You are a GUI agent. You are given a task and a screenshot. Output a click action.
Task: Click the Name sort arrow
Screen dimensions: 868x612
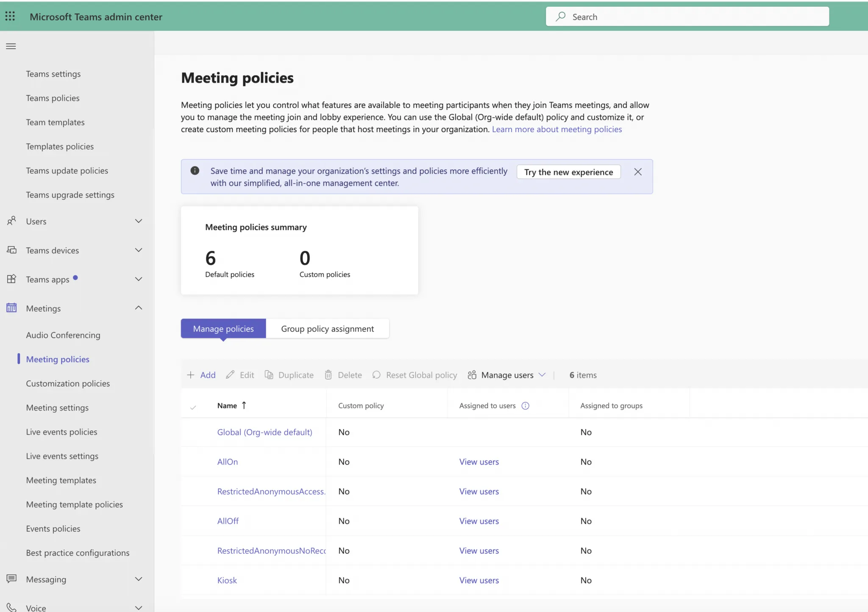[244, 405]
